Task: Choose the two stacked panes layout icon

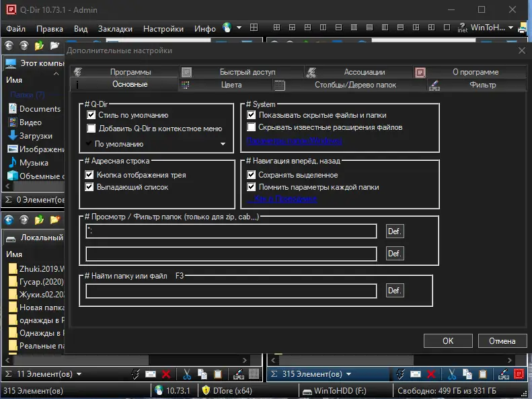Action: pos(338,28)
